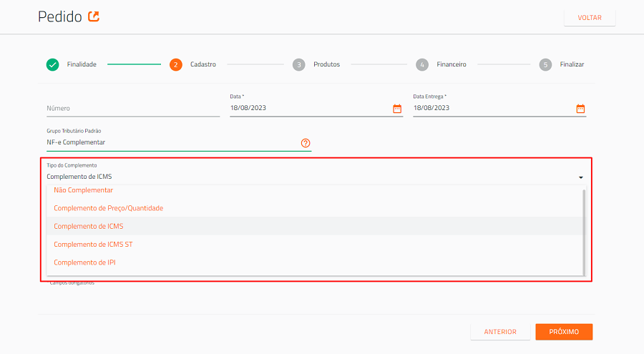Click the step 4 Financeiro circle

(422, 64)
